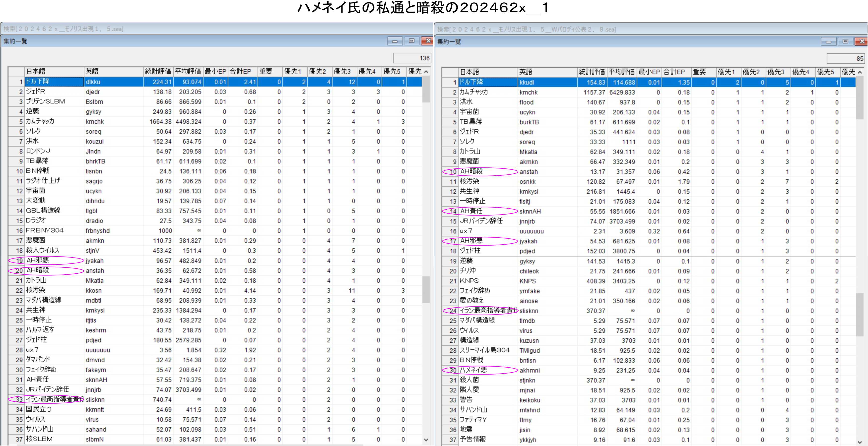Sort left table by 日本語 column header

(x=54, y=71)
